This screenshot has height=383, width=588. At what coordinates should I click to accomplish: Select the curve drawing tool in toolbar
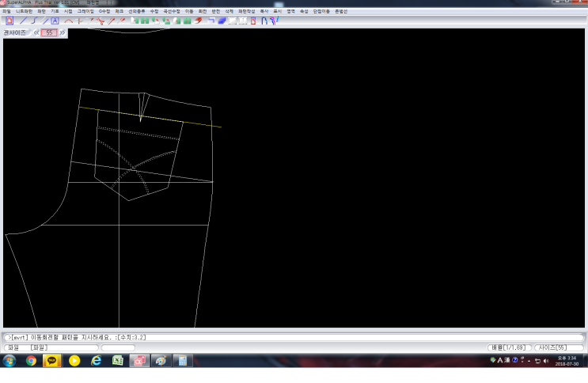point(33,21)
